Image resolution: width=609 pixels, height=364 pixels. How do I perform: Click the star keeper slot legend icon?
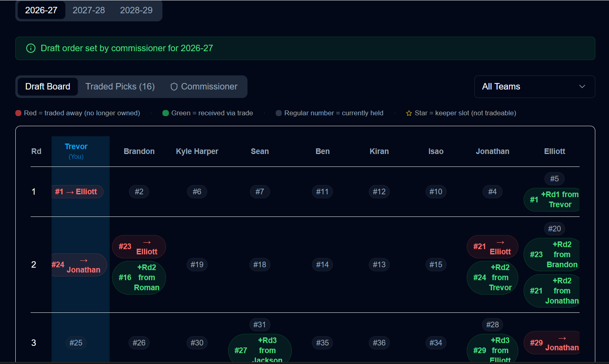point(409,113)
